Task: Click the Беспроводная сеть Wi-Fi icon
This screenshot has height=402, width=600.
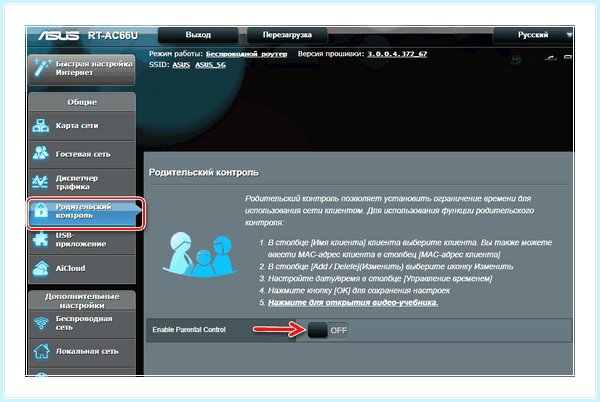Action: coord(41,323)
